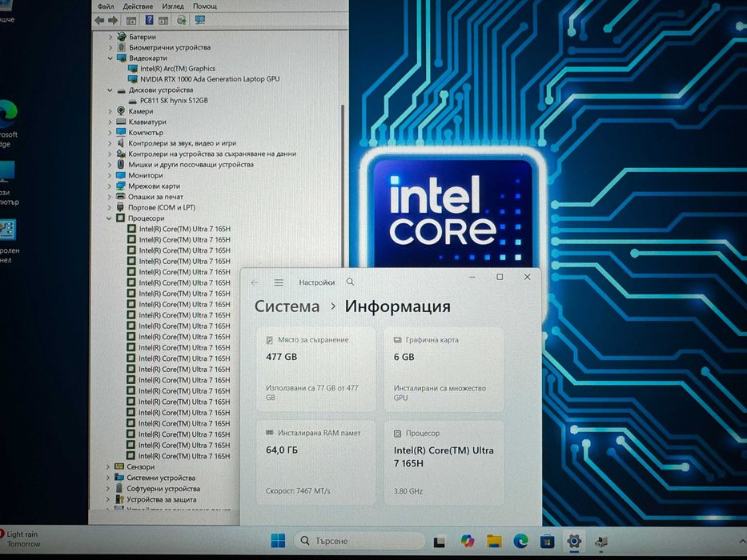Toggle the show/hide action pane toolbar icon
The image size is (747, 560).
(x=163, y=20)
